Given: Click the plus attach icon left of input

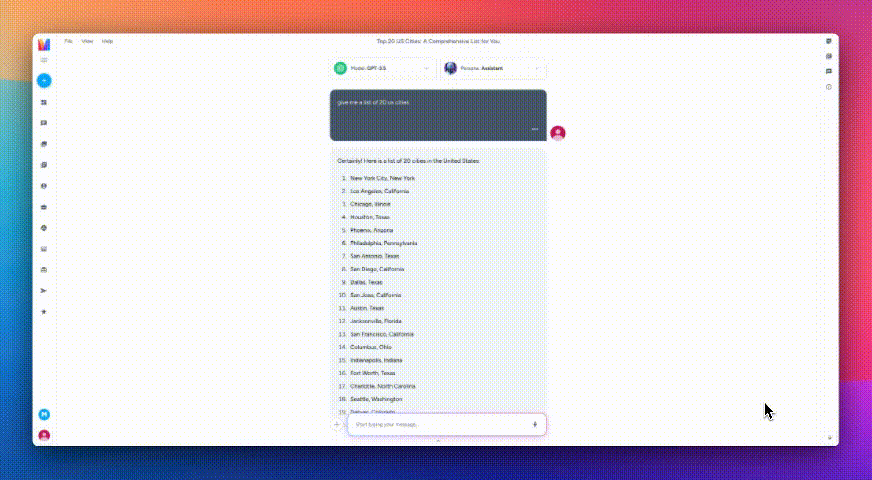Looking at the screenshot, I should point(336,424).
